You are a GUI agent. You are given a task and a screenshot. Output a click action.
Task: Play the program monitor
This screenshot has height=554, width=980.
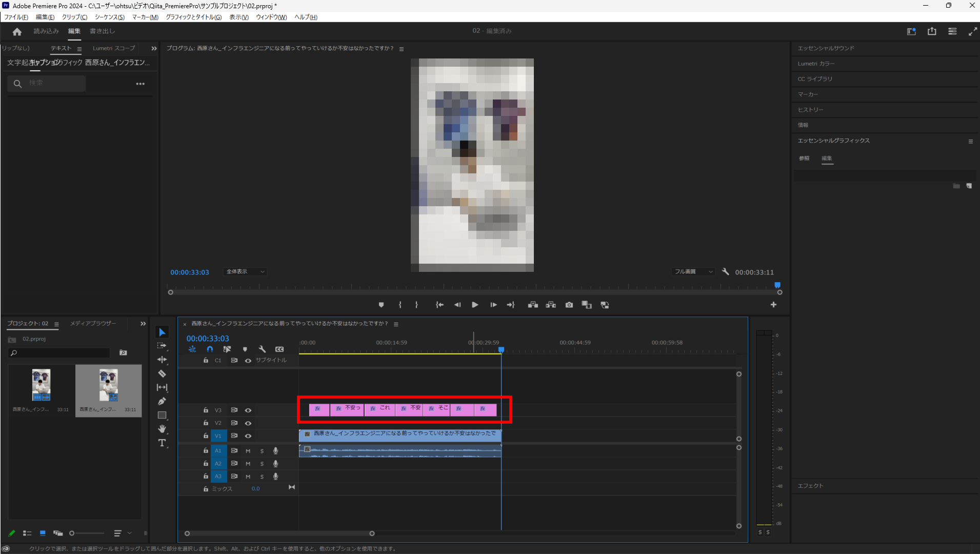[x=475, y=305]
